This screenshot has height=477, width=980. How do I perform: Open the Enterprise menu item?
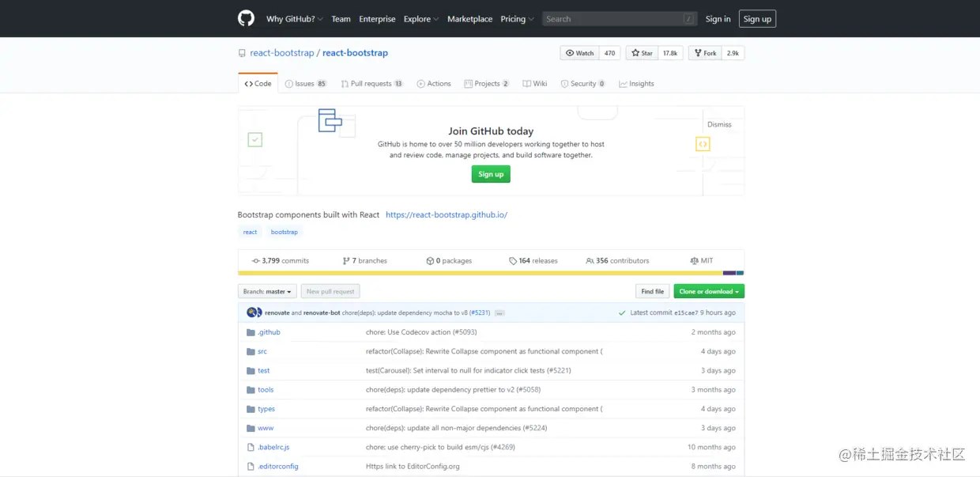coord(377,19)
